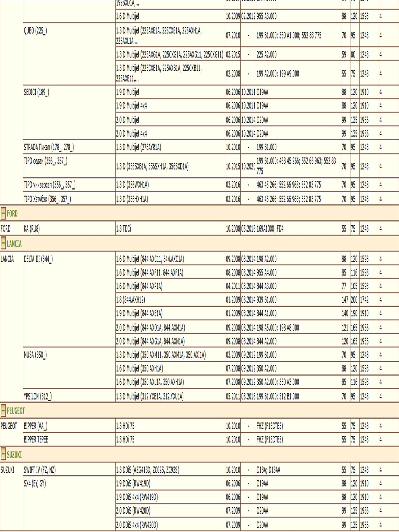Image resolution: width=399 pixels, height=532 pixels.
Task: Select the DELTA III (844_) model cell
Action: 38,259
